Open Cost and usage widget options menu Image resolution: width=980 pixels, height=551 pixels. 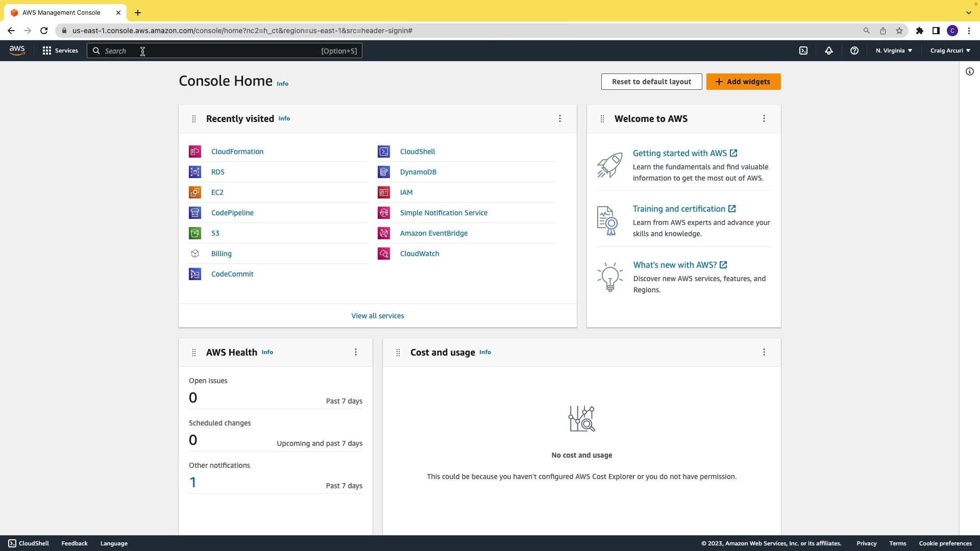click(764, 352)
